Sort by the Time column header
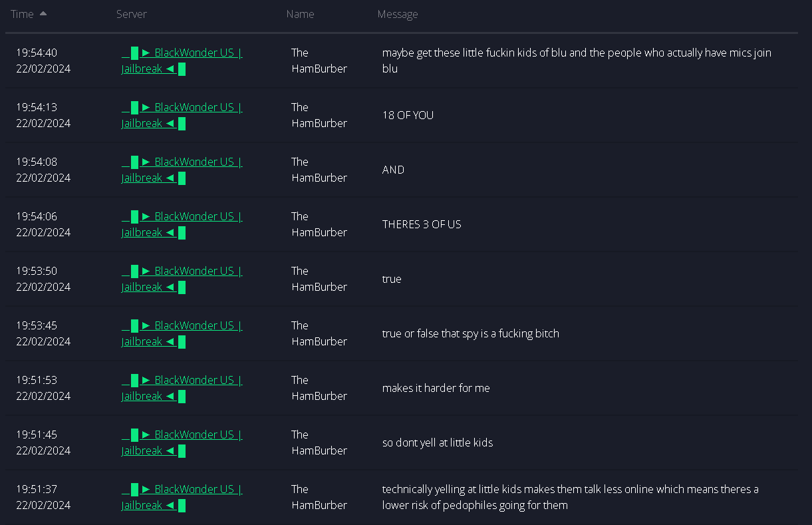 click(x=22, y=14)
